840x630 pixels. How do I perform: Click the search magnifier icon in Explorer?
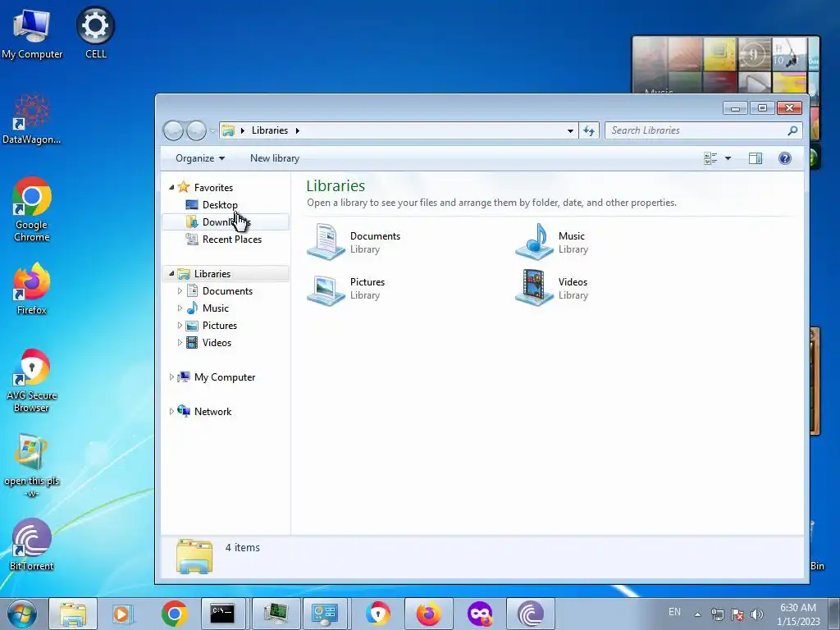coord(793,130)
